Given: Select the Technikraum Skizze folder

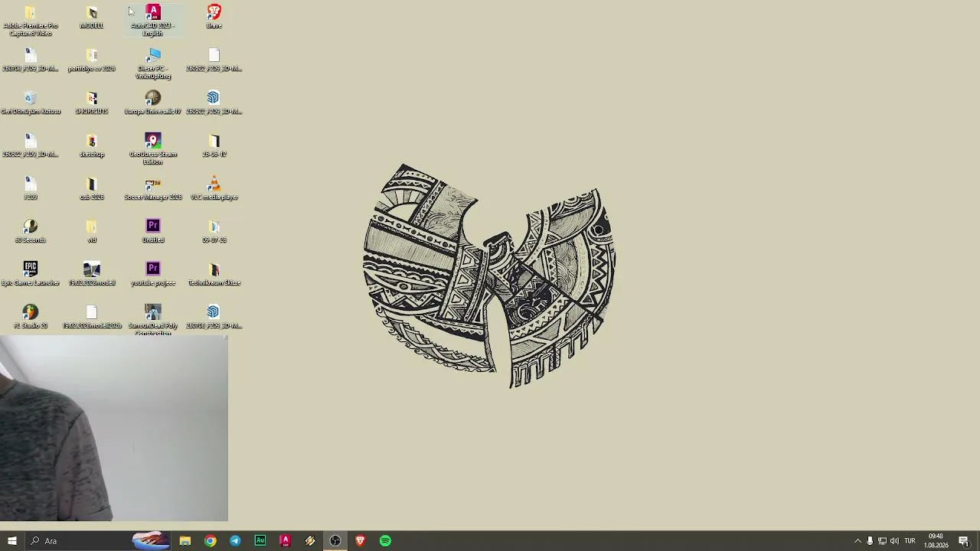Looking at the screenshot, I should [214, 275].
